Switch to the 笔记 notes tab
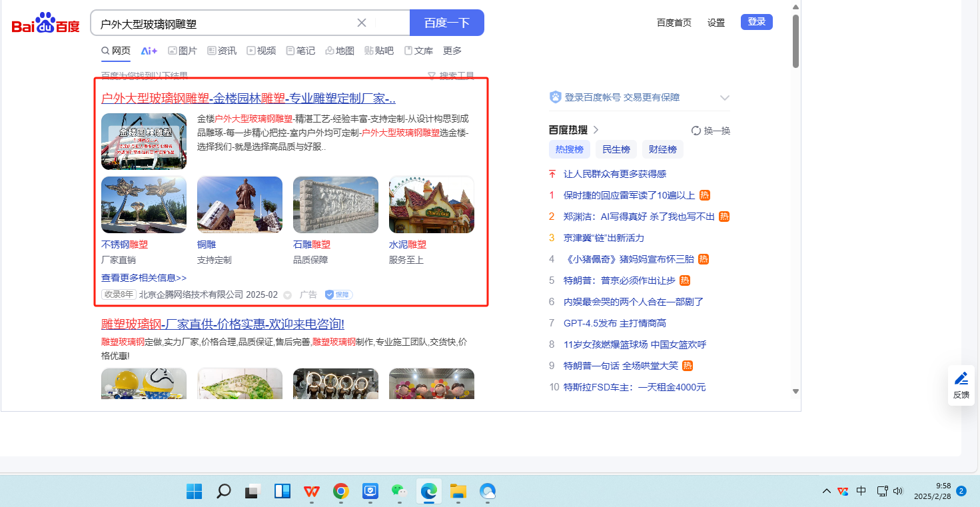Viewport: 980px width, 507px height. click(300, 51)
